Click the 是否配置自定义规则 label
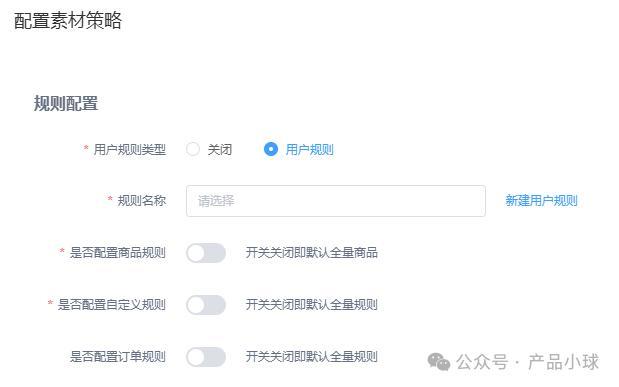This screenshot has width=619, height=387. 112,305
